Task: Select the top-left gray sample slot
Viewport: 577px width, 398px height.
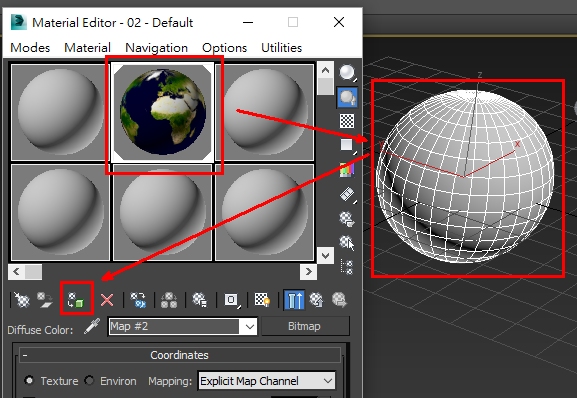Action: 60,112
